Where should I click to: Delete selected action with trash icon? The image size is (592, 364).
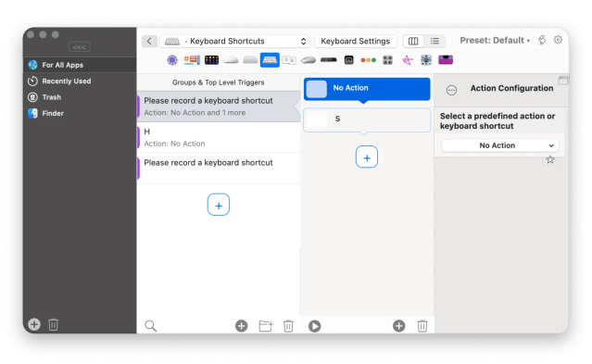pos(422,326)
